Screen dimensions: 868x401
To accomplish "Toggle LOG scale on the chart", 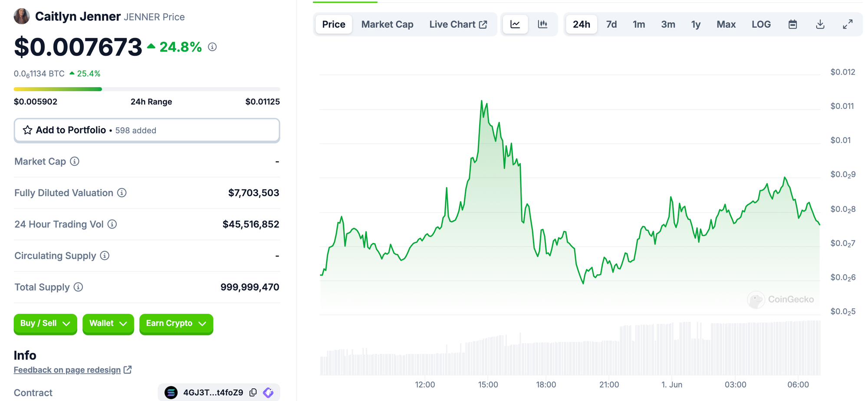I will (761, 24).
